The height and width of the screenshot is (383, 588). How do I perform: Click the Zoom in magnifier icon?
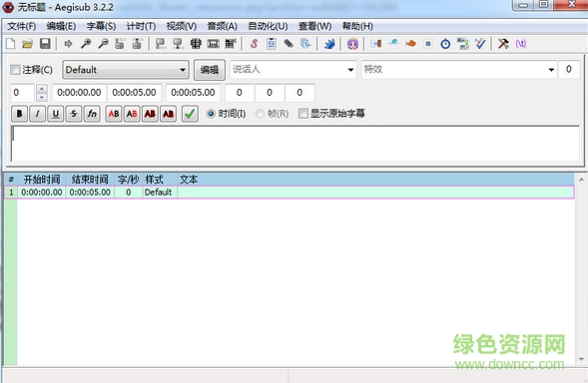pos(86,44)
